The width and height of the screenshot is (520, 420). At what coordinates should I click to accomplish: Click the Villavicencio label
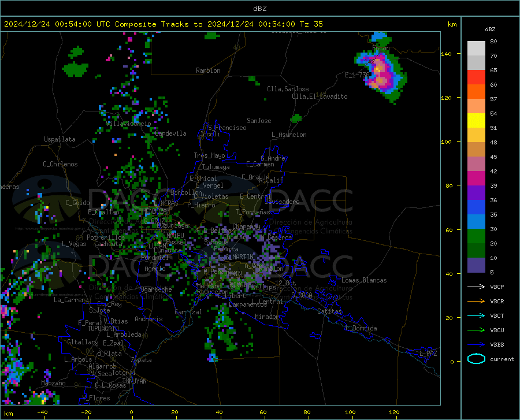[128, 124]
